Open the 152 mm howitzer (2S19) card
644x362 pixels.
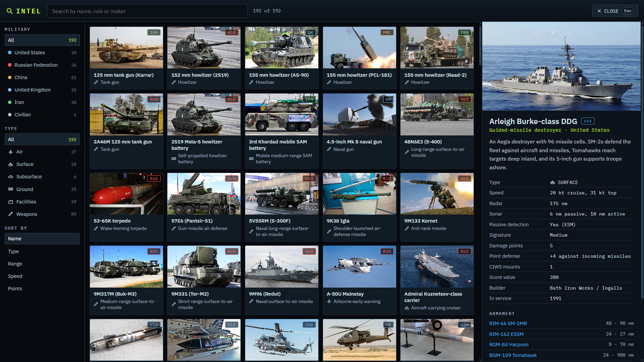204,58
